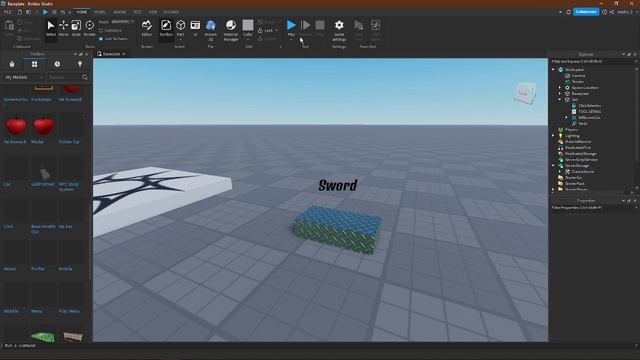Select ReplicatedStorage in Explorer
Viewport: 640px width, 360px height.
580,153
